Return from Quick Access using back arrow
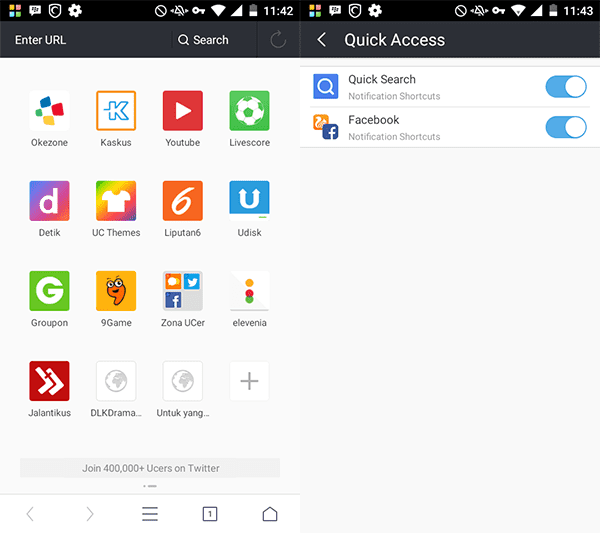 (322, 40)
